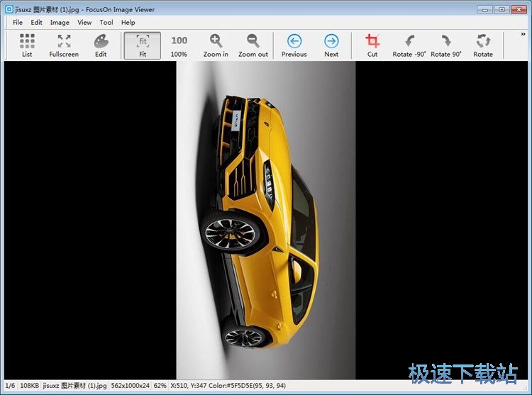Click the Rotate toolbar button
Image resolution: width=532 pixels, height=395 pixels.
tap(483, 45)
